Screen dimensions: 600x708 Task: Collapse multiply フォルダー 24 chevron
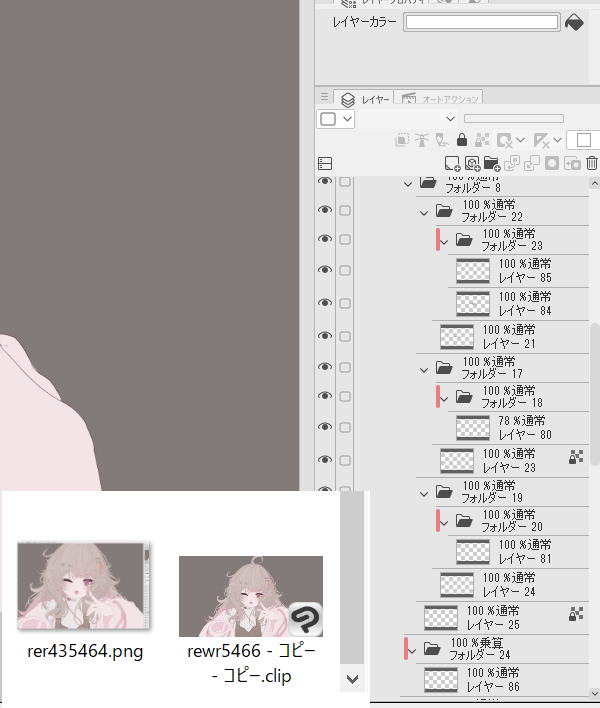[412, 652]
